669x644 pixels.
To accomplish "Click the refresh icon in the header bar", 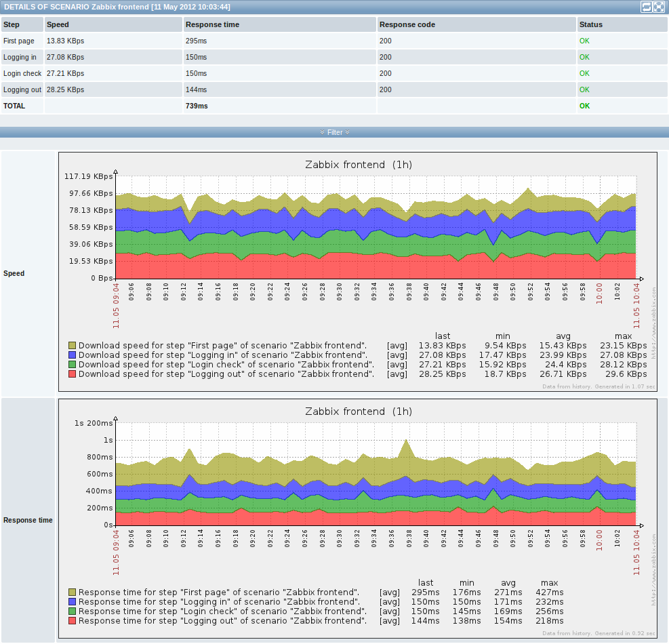I will (647, 7).
